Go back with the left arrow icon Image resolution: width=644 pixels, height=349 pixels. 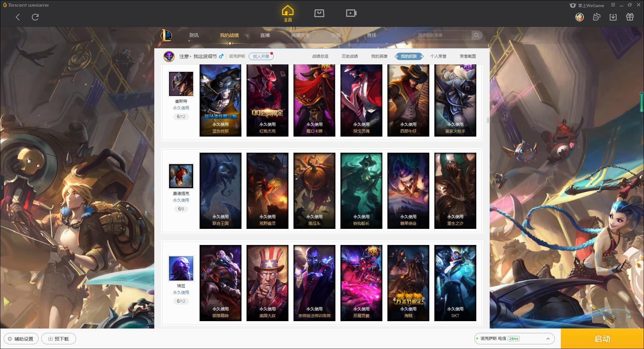pos(18,17)
